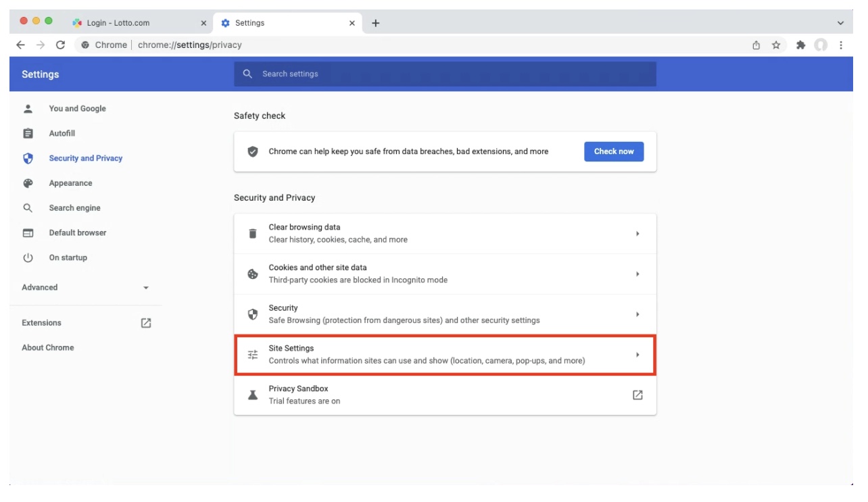Click the Search settings field
868x502 pixels.
coord(445,74)
